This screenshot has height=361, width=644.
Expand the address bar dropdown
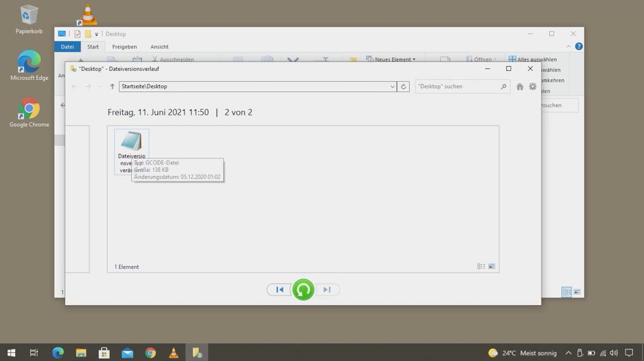coord(392,87)
